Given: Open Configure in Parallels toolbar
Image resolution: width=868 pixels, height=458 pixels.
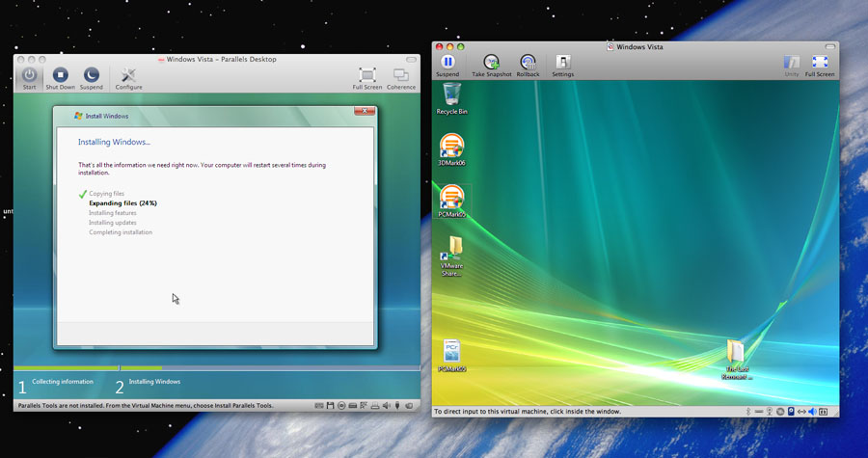Looking at the screenshot, I should click(x=128, y=75).
